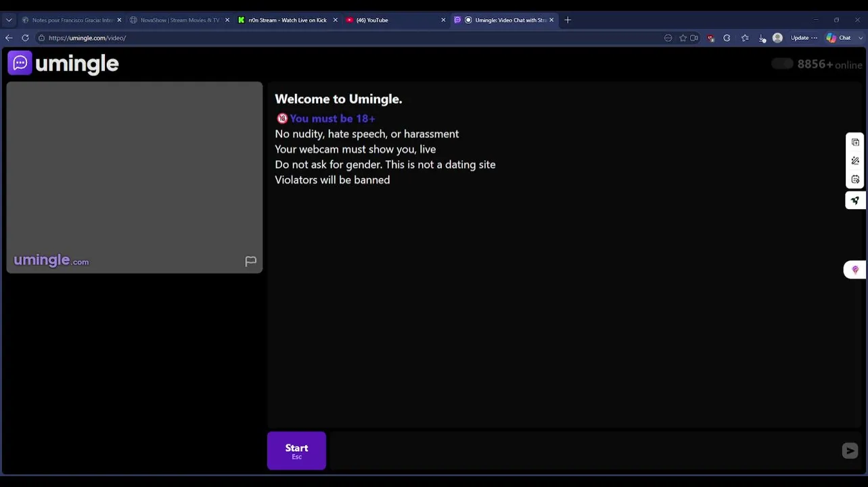Close the YouTube tab
The height and width of the screenshot is (487, 868).
(443, 20)
